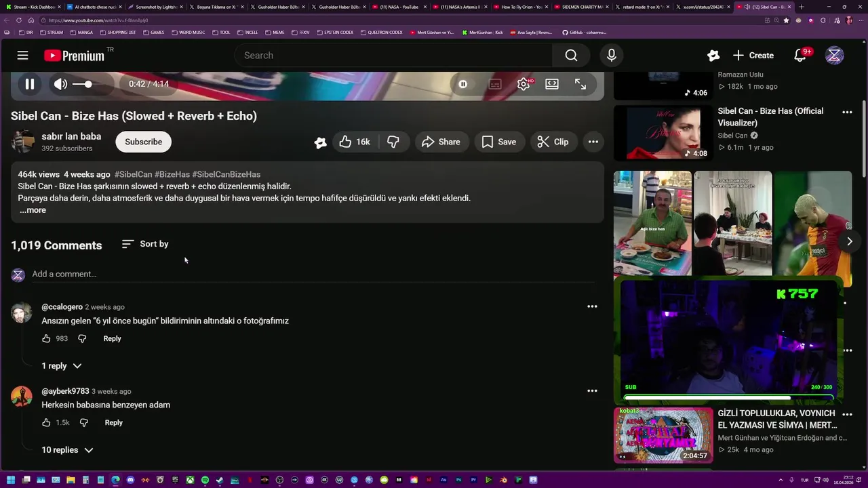The width and height of the screenshot is (868, 488).
Task: Open Steam from the taskbar
Action: pos(220,480)
